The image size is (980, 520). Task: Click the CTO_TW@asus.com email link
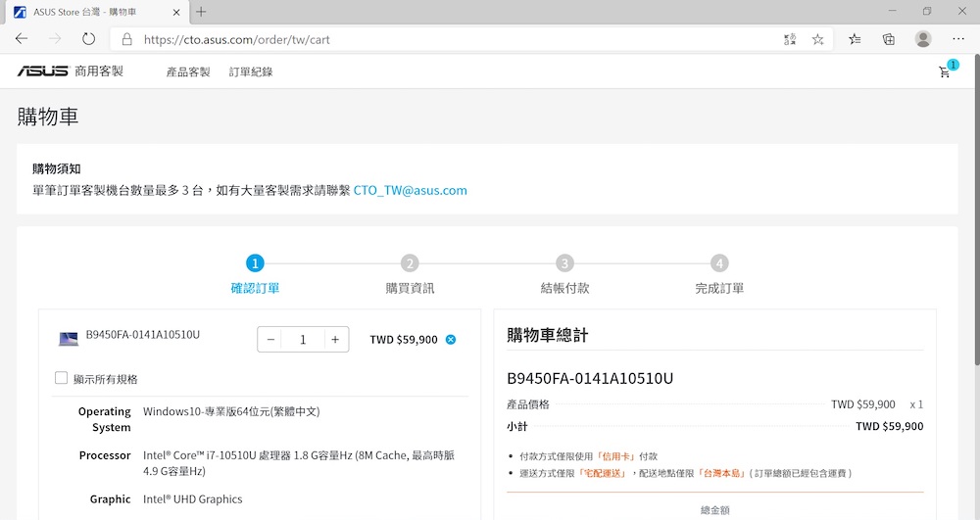click(410, 190)
